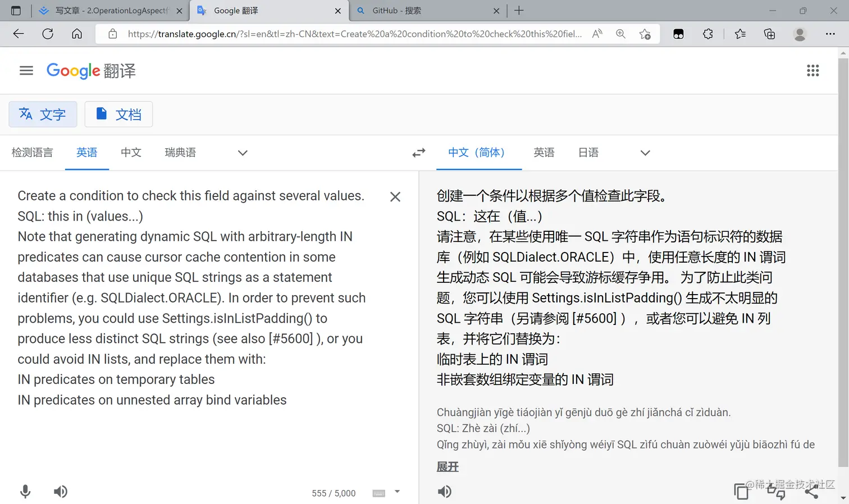
Task: Click the translated line 非嵌套数组绑定变量的 IN 谓词
Action: (525, 379)
